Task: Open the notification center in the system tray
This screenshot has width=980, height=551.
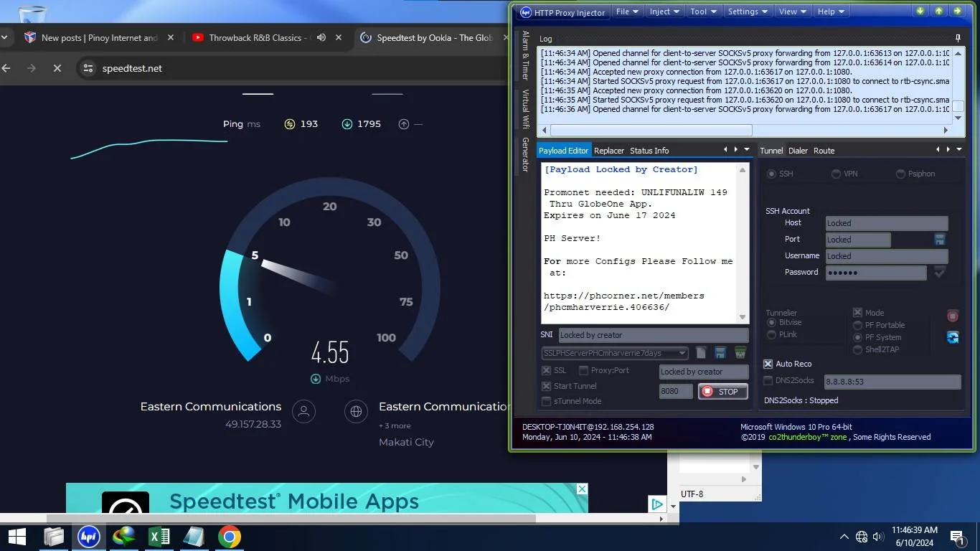Action: [x=956, y=537]
